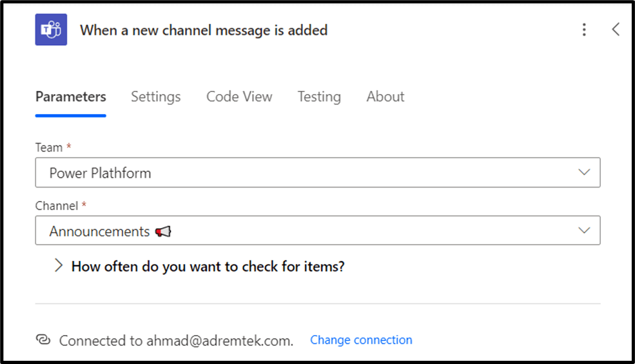Viewport: 635px width, 364px height.
Task: Open the Testing tab
Action: point(319,97)
